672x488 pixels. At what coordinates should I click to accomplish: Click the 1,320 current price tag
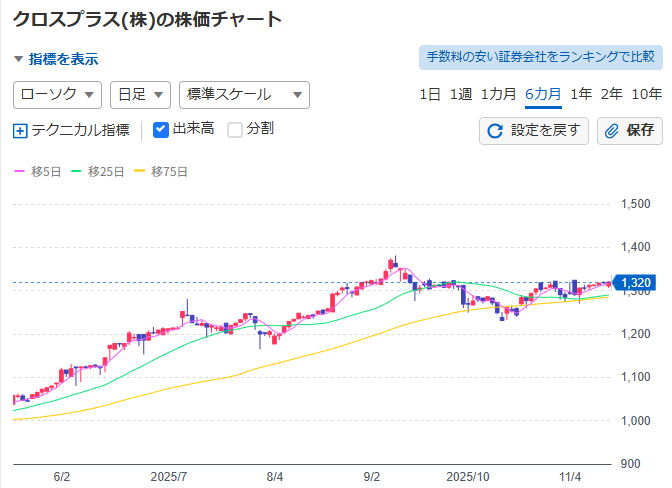(634, 283)
